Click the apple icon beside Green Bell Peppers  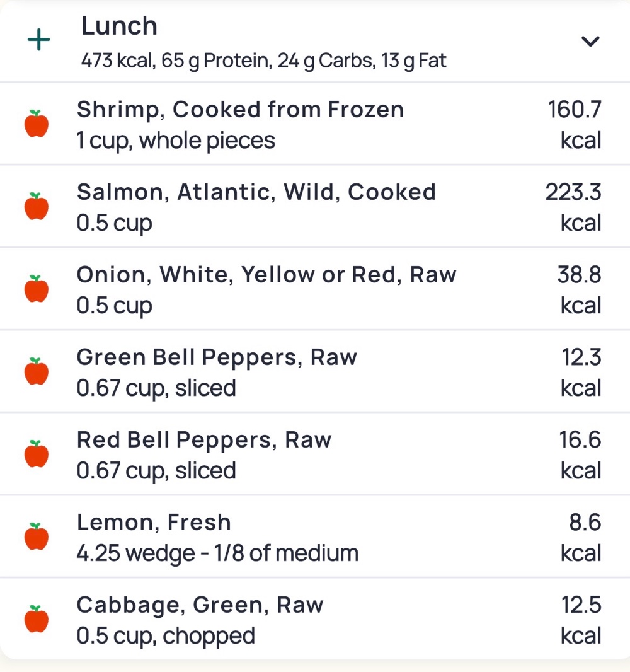[37, 371]
